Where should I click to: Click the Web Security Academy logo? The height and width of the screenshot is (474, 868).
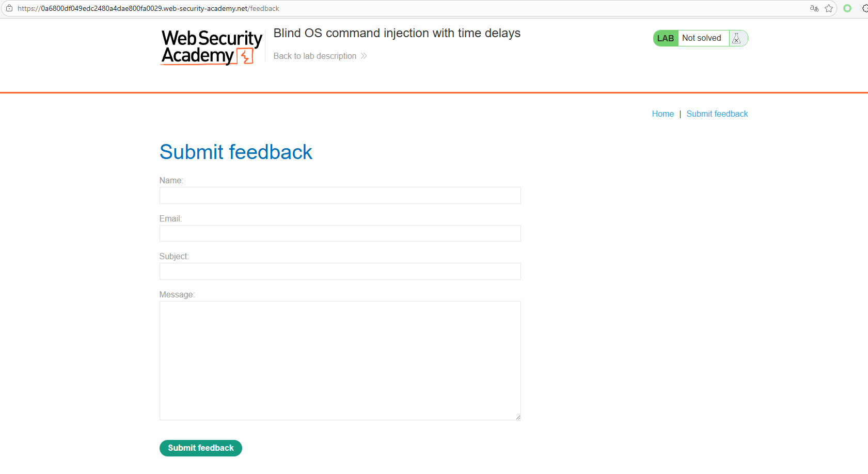click(x=212, y=47)
